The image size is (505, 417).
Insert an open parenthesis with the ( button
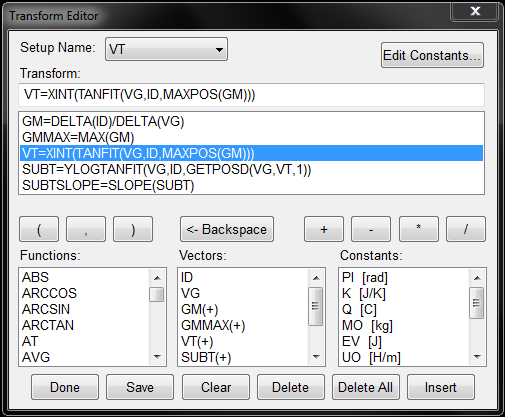coord(39,229)
